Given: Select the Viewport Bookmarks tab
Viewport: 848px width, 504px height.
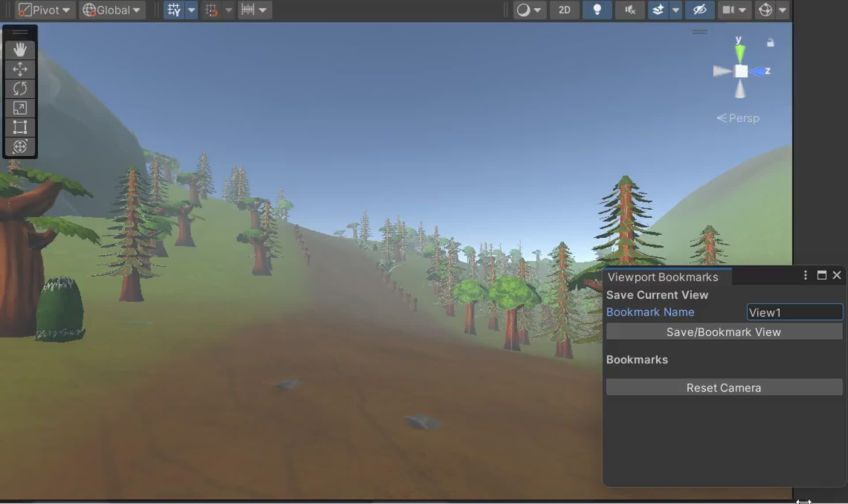Looking at the screenshot, I should (x=662, y=277).
